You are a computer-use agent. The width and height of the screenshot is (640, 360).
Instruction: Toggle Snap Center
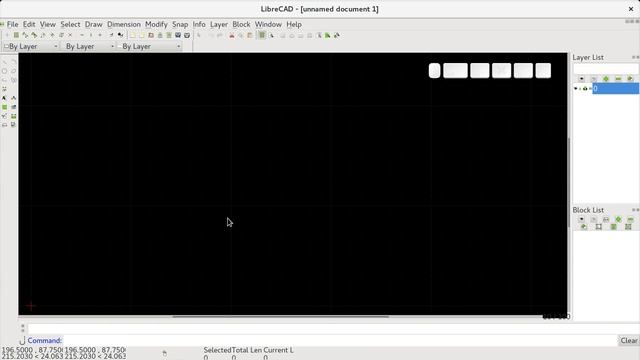click(43, 35)
